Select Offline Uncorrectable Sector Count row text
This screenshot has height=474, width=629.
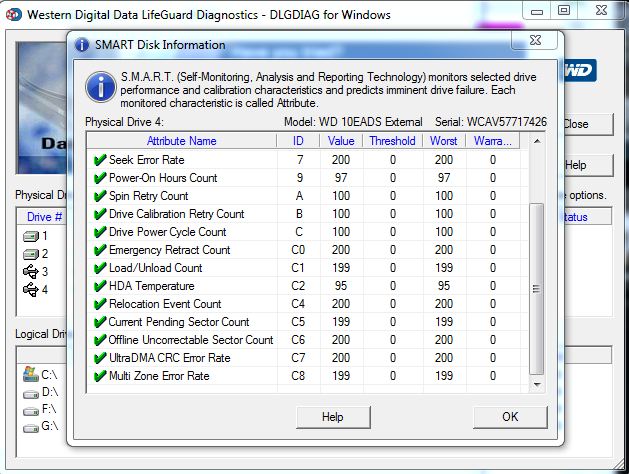(191, 340)
